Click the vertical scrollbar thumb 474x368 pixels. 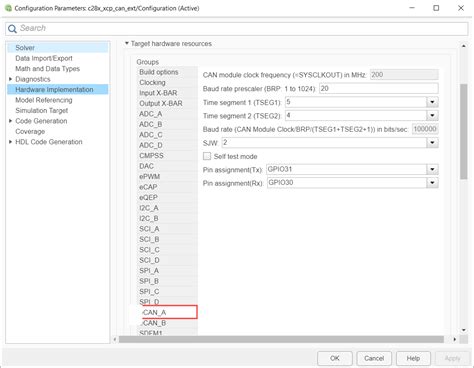pos(464,132)
